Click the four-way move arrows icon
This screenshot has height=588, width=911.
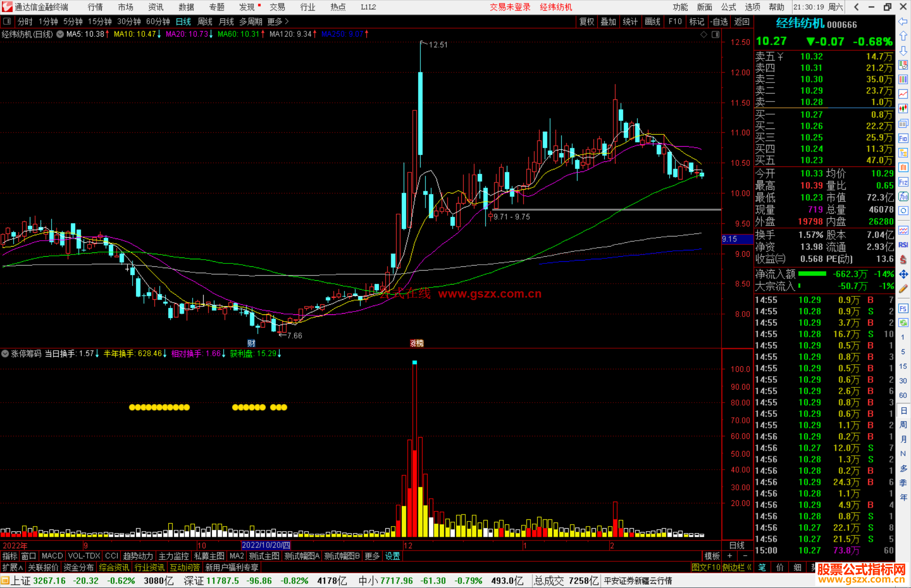coord(903,274)
